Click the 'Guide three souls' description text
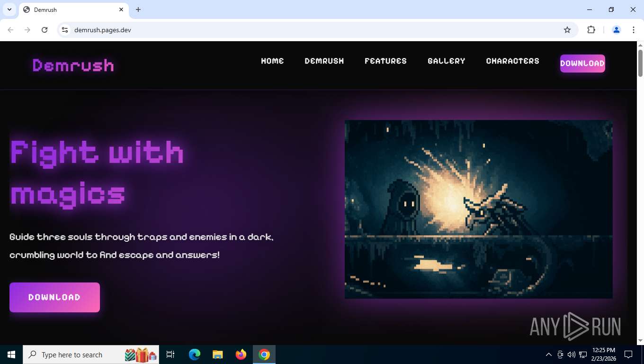 tap(142, 246)
